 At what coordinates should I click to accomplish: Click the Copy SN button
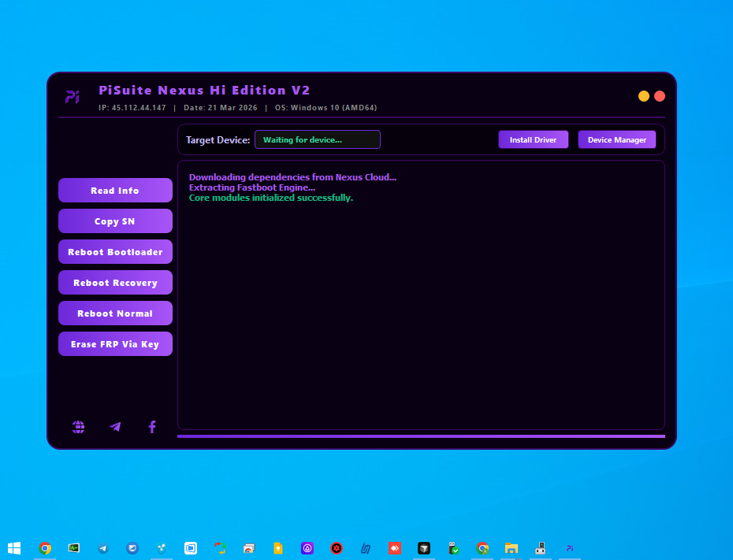click(x=115, y=221)
